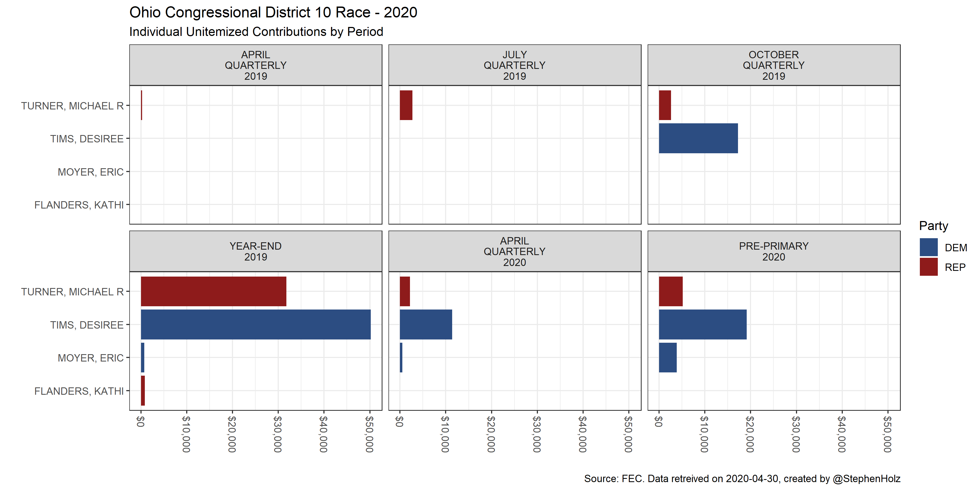Click the Tims bar in October Quarterly 2019
This screenshot has height=490, width=980.
tap(698, 139)
